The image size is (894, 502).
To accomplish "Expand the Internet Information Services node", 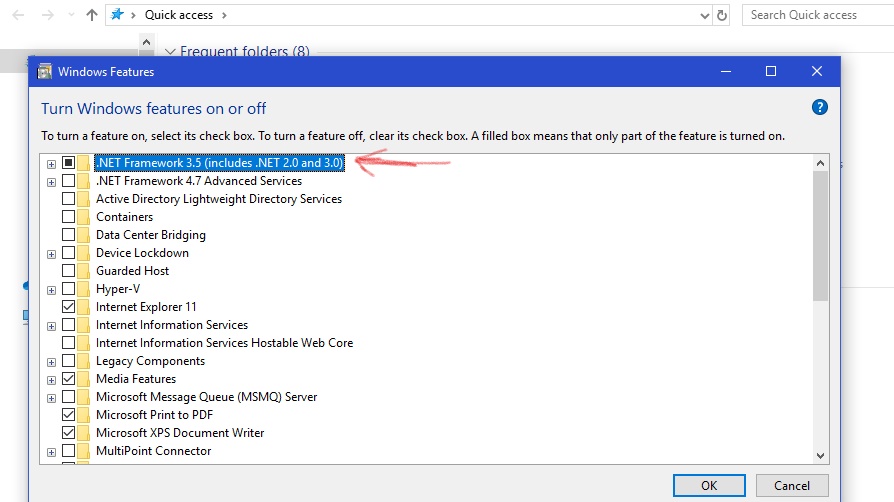I will pos(51,326).
